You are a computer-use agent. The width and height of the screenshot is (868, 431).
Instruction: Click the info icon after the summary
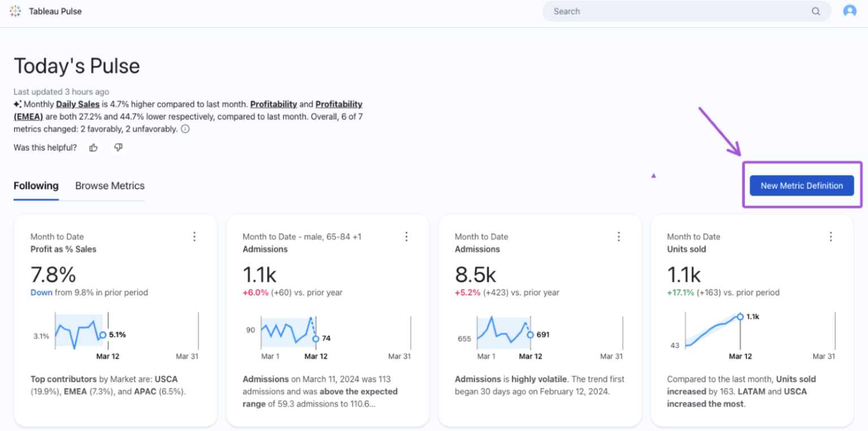(185, 129)
